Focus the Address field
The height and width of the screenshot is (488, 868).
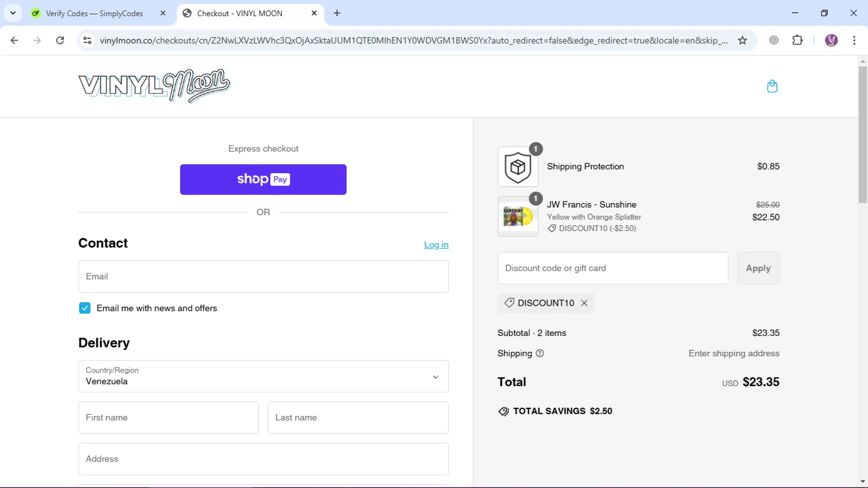pyautogui.click(x=263, y=459)
